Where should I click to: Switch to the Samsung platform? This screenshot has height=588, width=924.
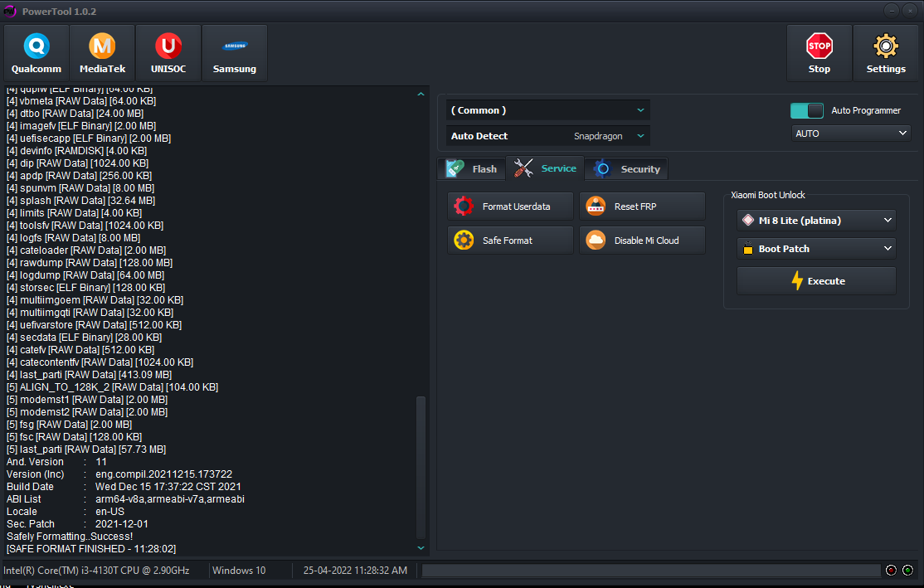[x=235, y=53]
